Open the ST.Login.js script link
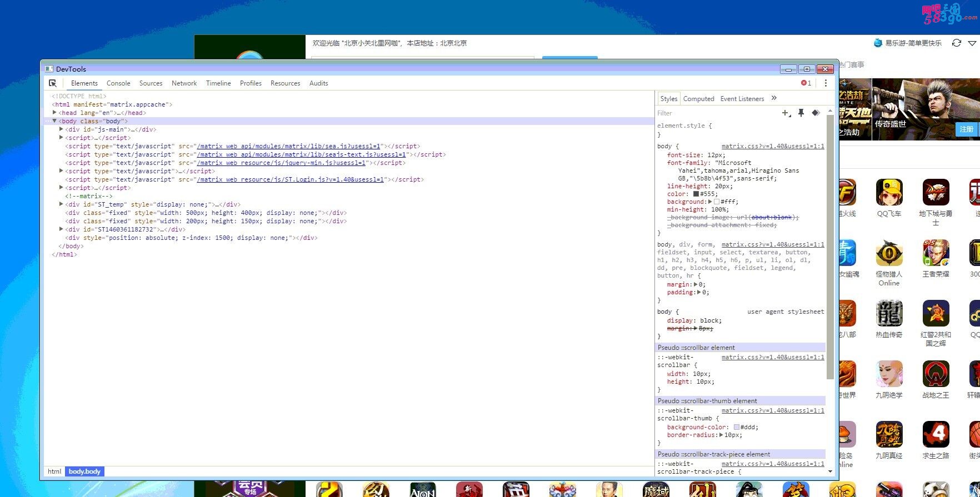Screen dimensions: 980x497 [x=291, y=179]
